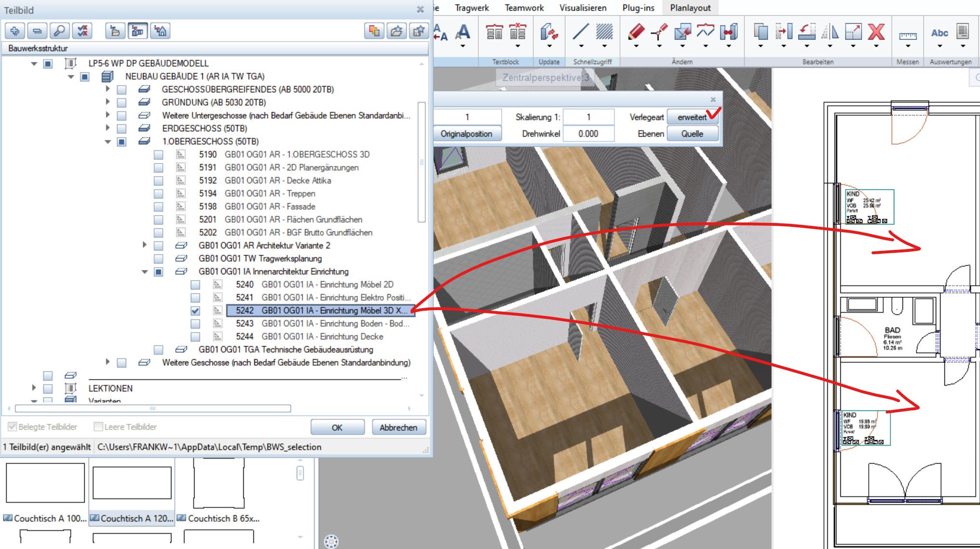
Task: Tick checkbox for 5190 1.OBERGESCHOSS 3D
Action: [158, 155]
